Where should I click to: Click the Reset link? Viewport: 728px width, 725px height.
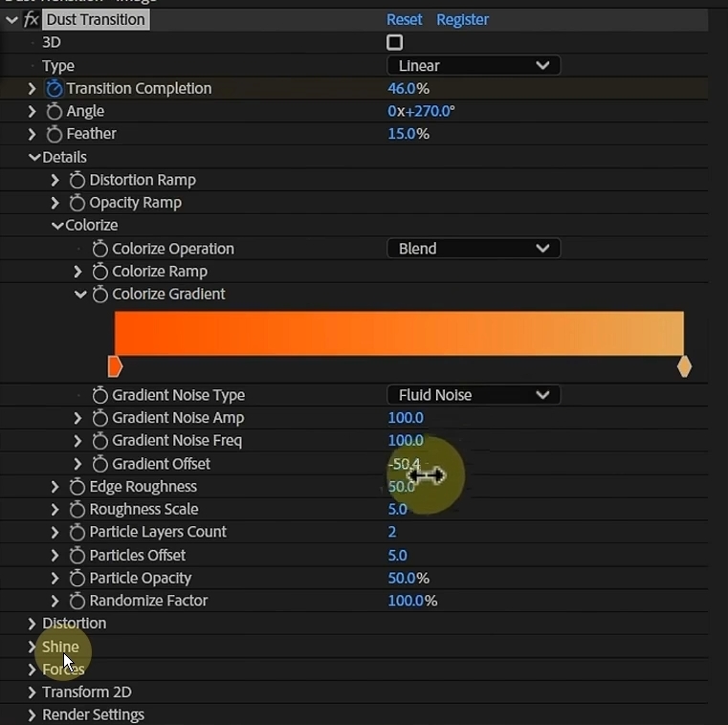pyautogui.click(x=405, y=19)
